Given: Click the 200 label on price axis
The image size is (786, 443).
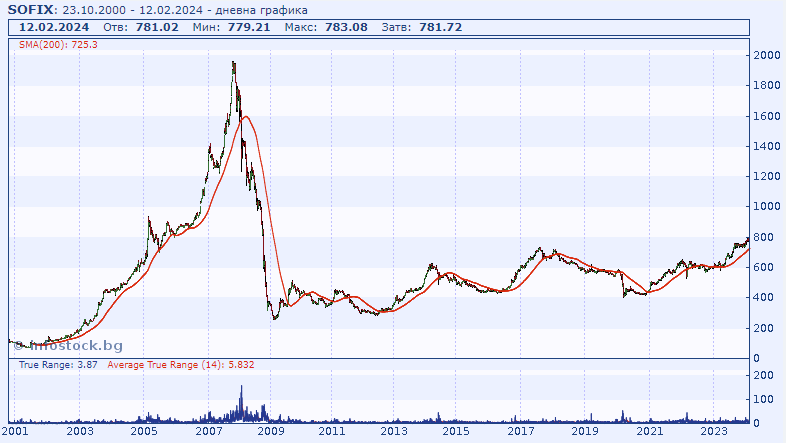Looking at the screenshot, I should [764, 328].
